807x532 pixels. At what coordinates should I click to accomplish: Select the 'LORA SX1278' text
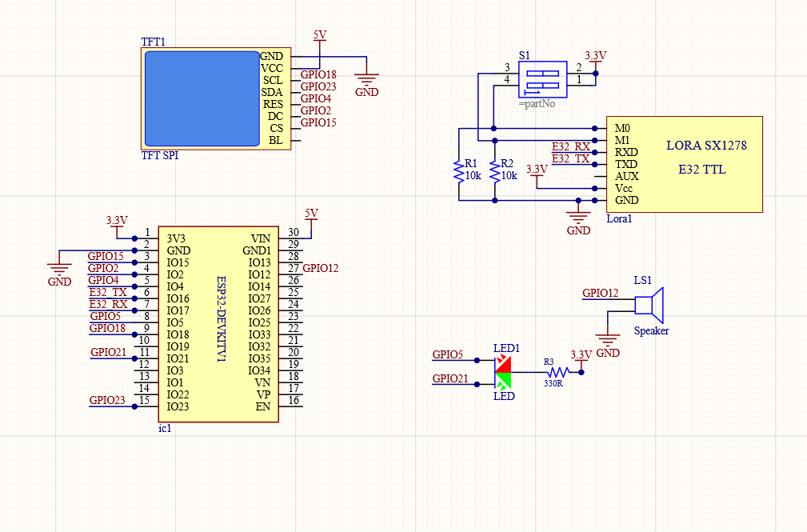(x=707, y=146)
